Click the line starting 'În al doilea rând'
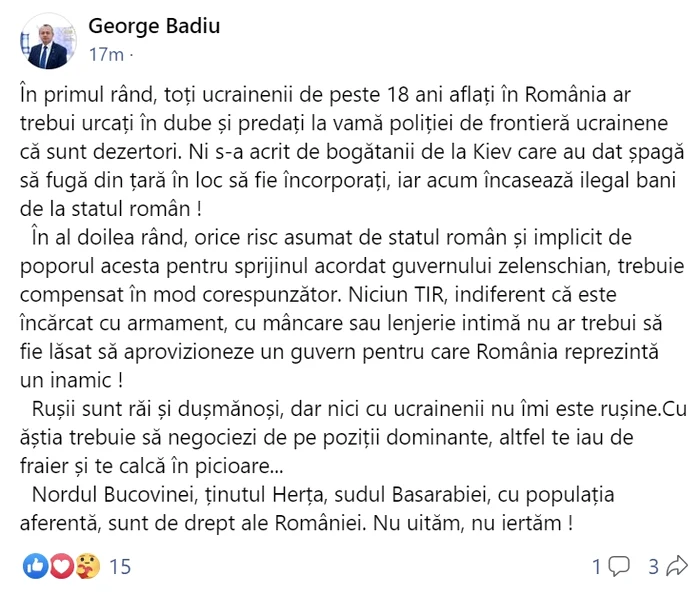This screenshot has height=592, width=700. [x=331, y=238]
